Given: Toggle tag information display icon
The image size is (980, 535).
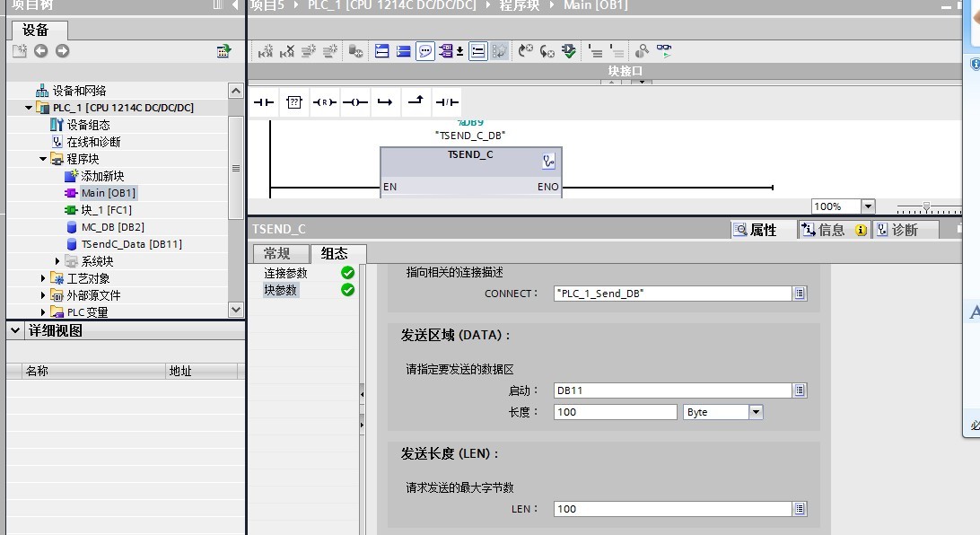Looking at the screenshot, I should pyautogui.click(x=478, y=51).
